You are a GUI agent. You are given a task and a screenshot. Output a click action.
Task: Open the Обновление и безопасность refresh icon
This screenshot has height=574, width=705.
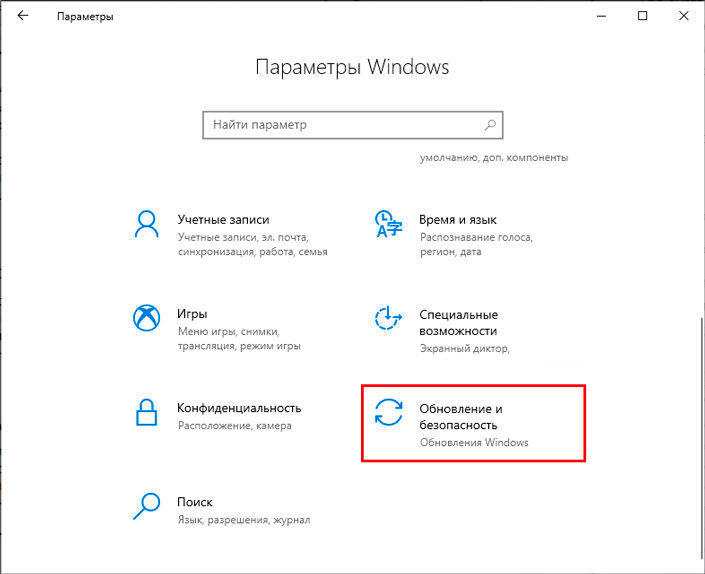388,412
